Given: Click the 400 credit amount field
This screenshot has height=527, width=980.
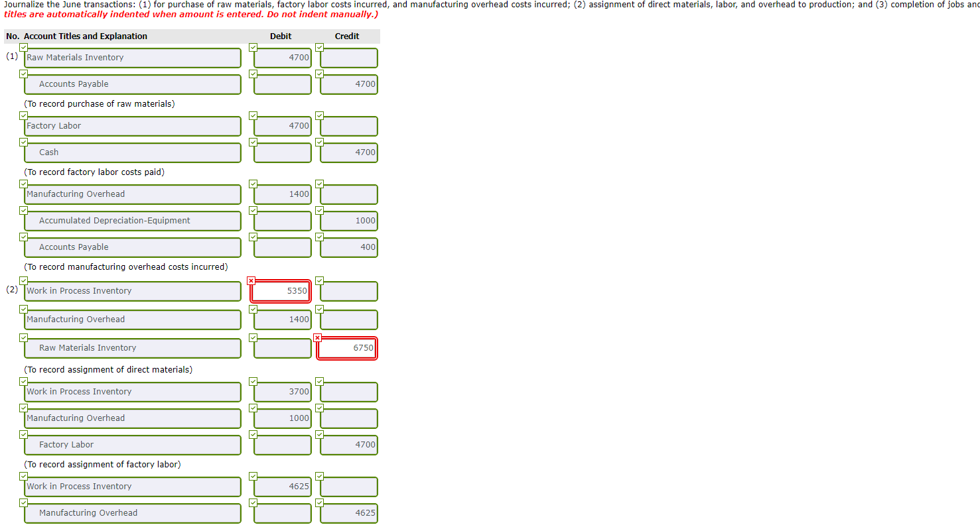Looking at the screenshot, I should tap(349, 247).
